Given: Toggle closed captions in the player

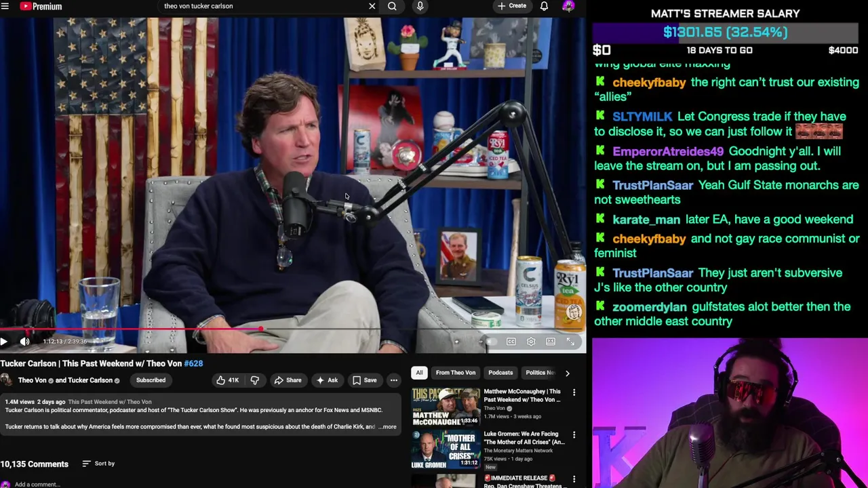Looking at the screenshot, I should pos(511,342).
